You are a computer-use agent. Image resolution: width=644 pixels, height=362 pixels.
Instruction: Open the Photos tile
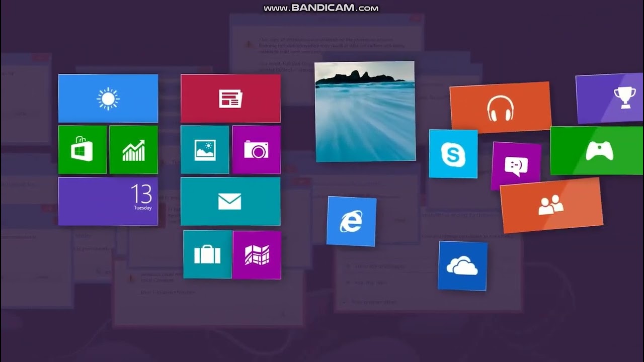point(205,150)
